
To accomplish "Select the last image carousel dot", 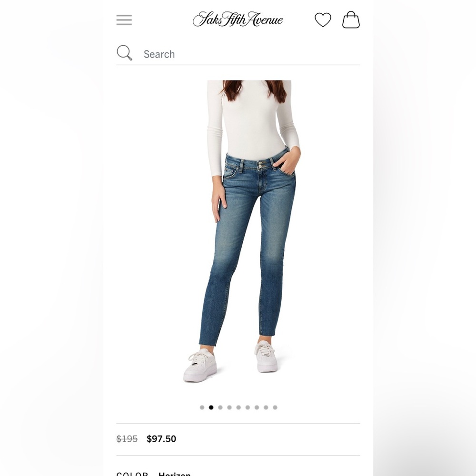I will pos(275,407).
